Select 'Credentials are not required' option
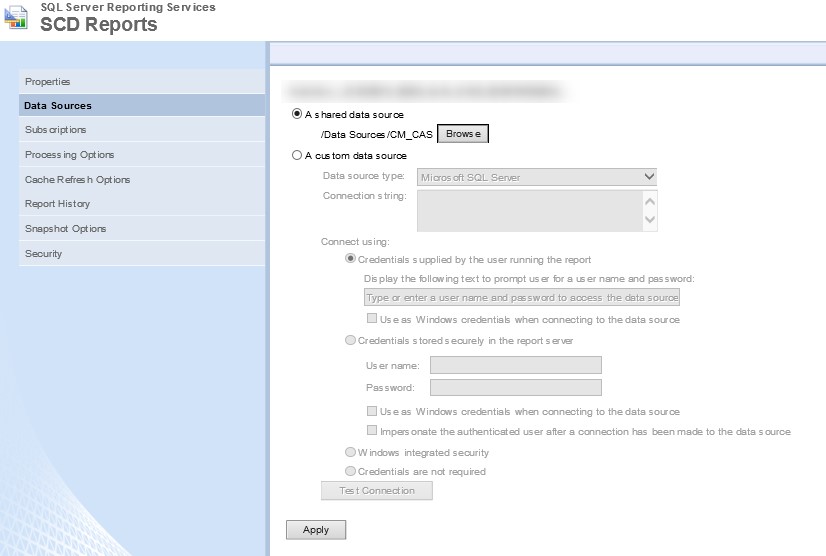 point(350,471)
